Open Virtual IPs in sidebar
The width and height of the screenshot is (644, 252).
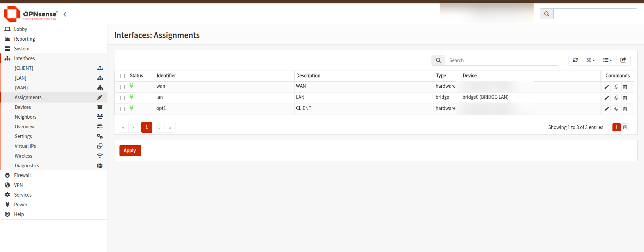pos(54,146)
